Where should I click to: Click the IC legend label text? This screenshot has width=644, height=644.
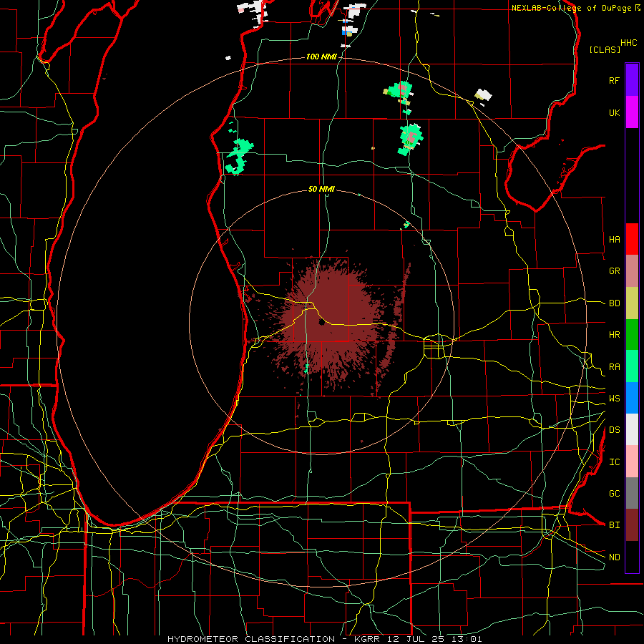click(614, 462)
